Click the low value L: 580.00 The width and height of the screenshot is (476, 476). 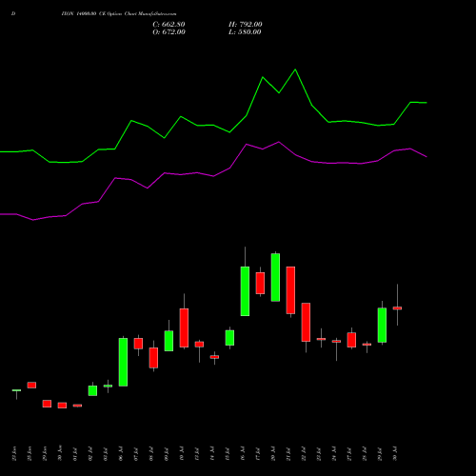[x=245, y=32]
